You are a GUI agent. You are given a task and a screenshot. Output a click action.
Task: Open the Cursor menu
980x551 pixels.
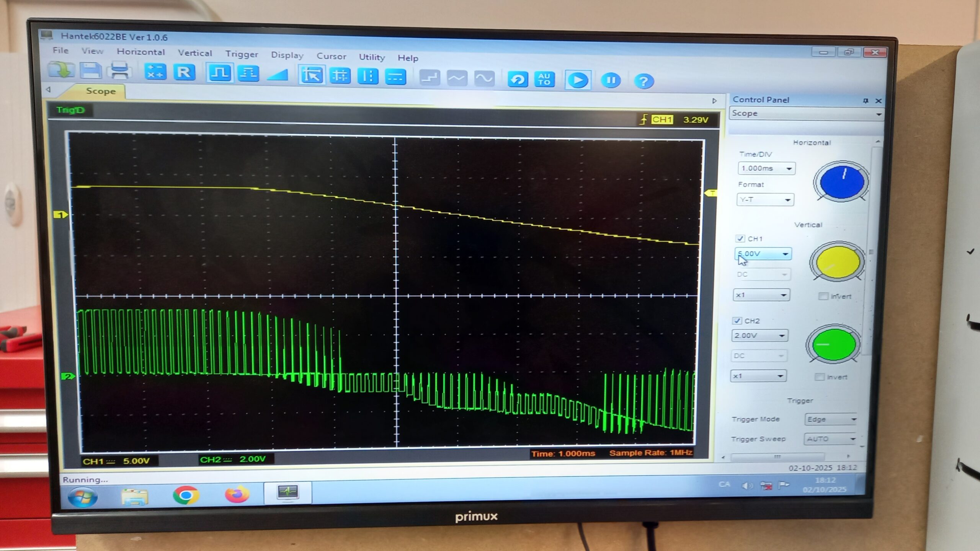pyautogui.click(x=331, y=56)
